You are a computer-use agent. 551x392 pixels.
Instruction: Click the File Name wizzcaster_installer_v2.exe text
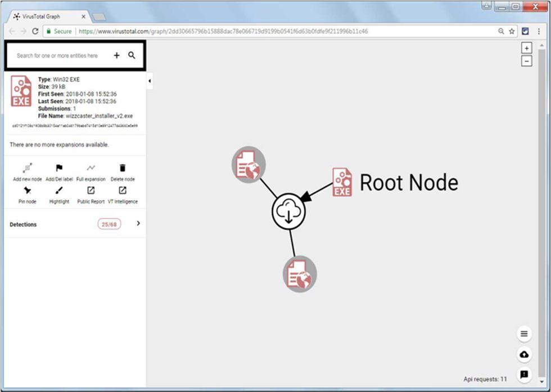click(85, 116)
